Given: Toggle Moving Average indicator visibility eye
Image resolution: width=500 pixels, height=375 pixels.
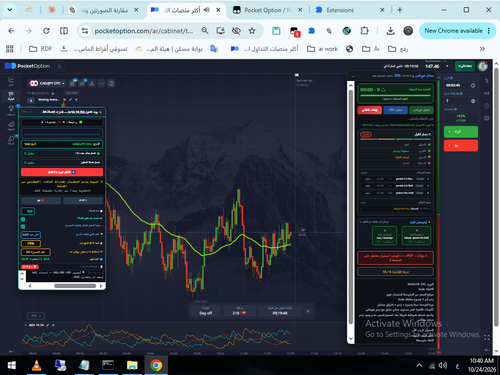Looking at the screenshot, I should (x=65, y=100).
